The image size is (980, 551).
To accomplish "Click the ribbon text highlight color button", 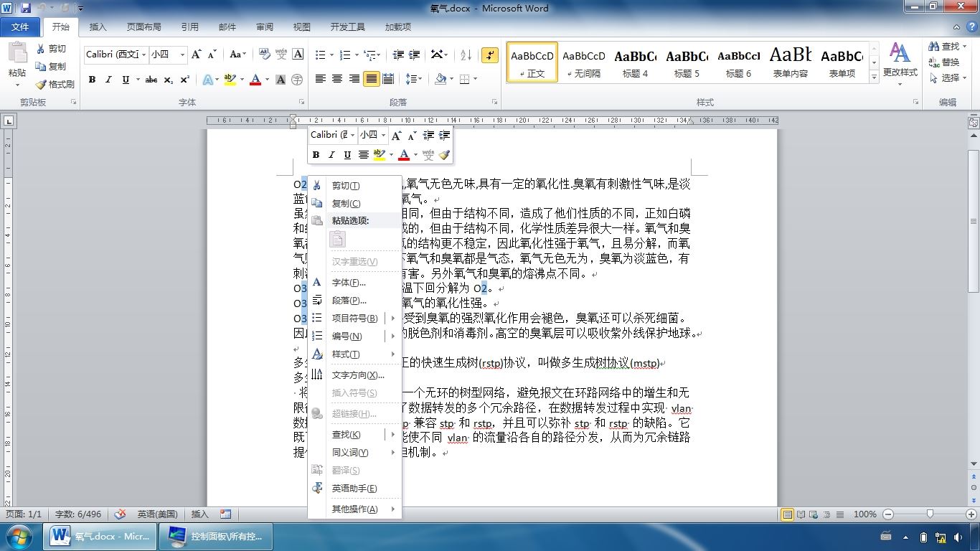I will click(230, 80).
